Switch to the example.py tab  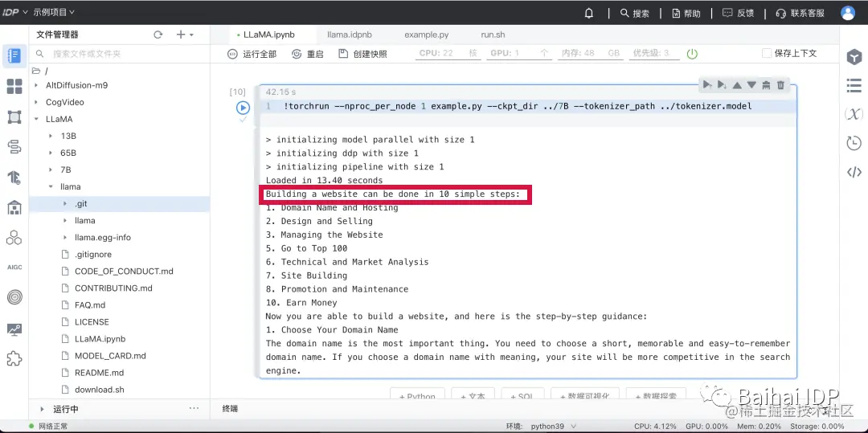tap(426, 35)
